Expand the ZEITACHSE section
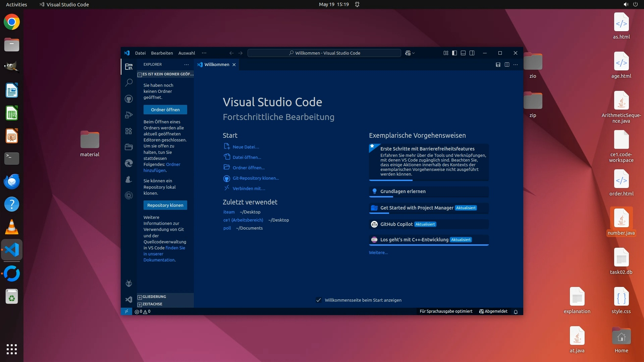The height and width of the screenshot is (362, 644). point(152,304)
